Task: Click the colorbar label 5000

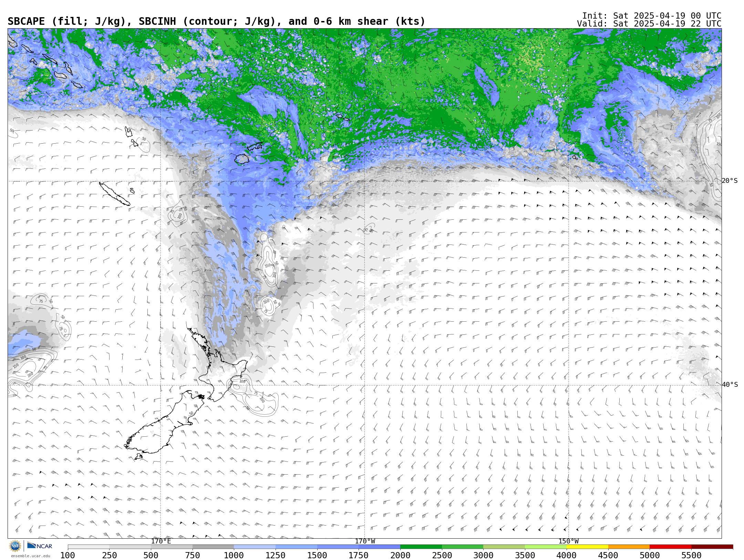Action: click(650, 556)
